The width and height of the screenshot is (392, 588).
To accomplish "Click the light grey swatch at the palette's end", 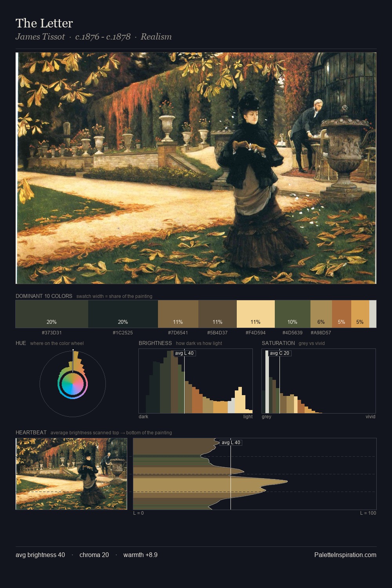I will (373, 314).
